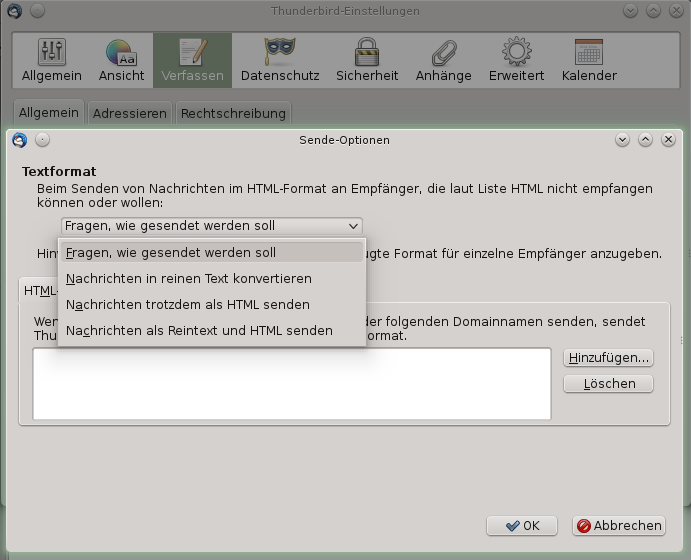Viewport: 691px width, 560px height.
Task: Switch to the Adressieren tab
Action: (x=130, y=114)
